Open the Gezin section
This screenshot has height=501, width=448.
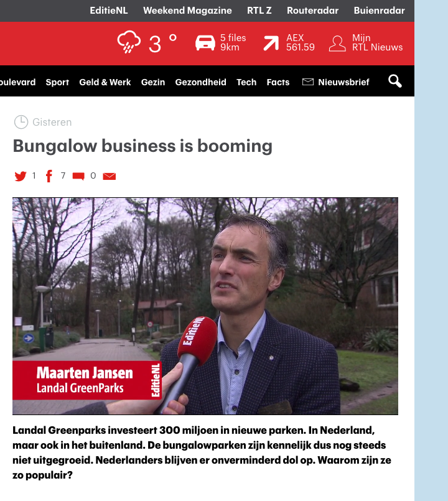(x=153, y=82)
